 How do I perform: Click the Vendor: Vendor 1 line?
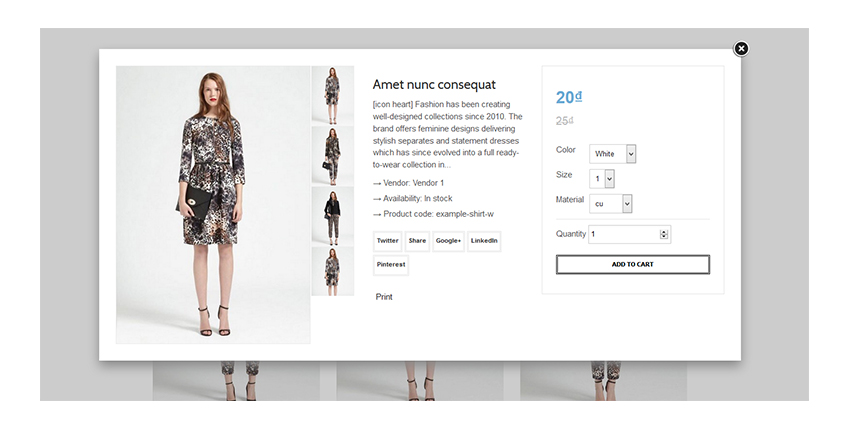(x=408, y=183)
